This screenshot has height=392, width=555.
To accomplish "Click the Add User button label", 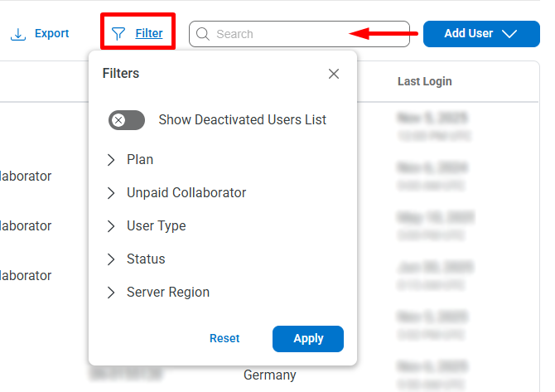I will tap(468, 34).
